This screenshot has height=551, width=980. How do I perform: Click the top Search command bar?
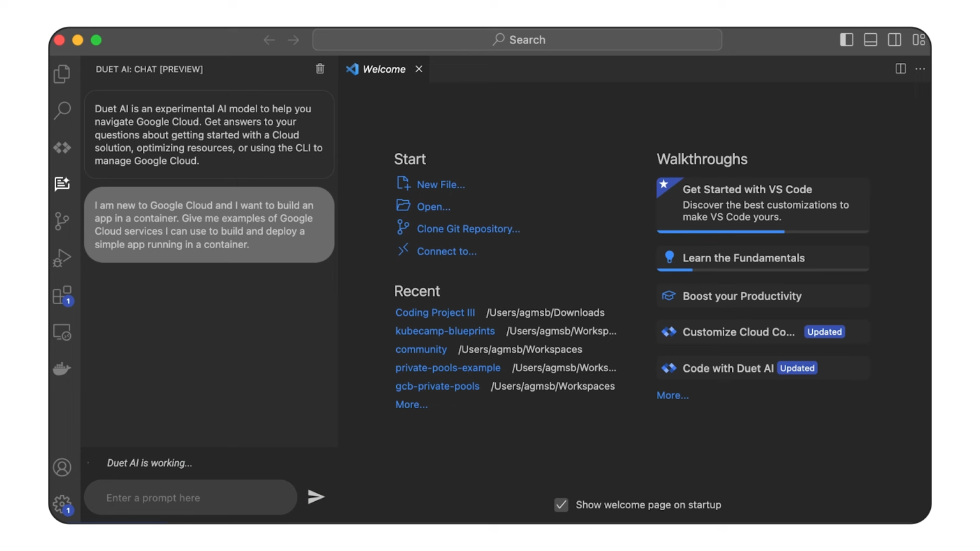(517, 40)
